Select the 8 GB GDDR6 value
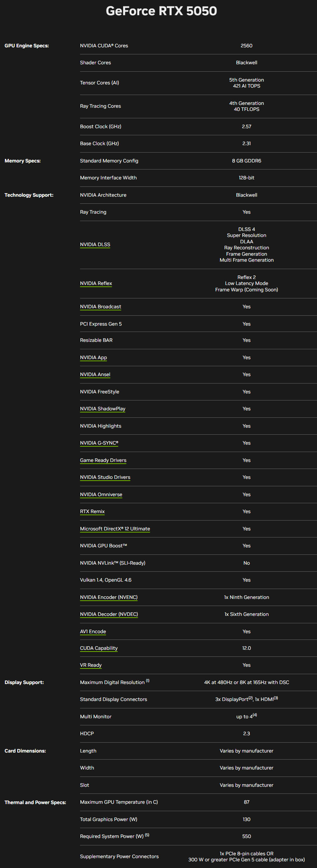 pos(246,161)
